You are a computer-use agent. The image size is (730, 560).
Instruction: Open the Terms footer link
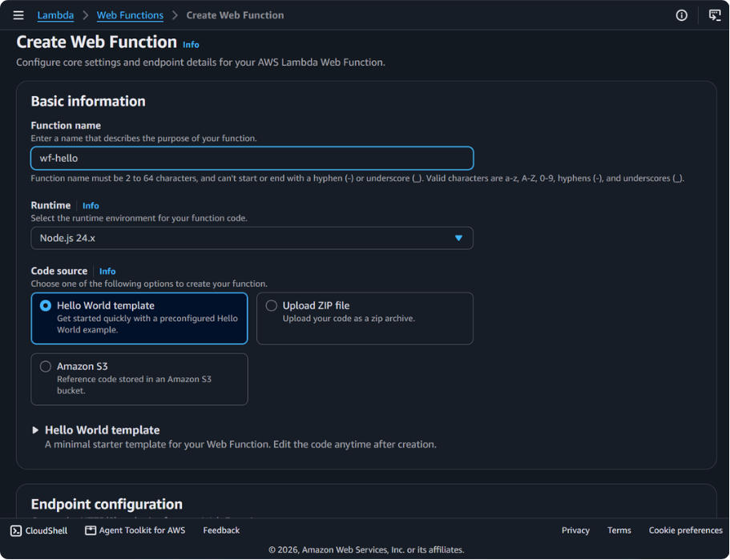[619, 530]
